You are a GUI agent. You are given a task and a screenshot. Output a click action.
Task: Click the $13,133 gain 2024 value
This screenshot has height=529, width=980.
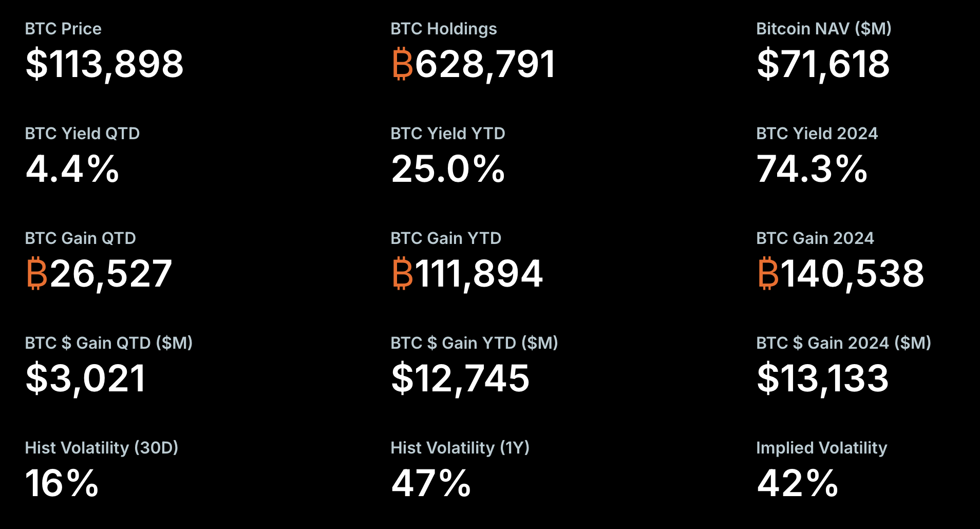click(x=823, y=379)
